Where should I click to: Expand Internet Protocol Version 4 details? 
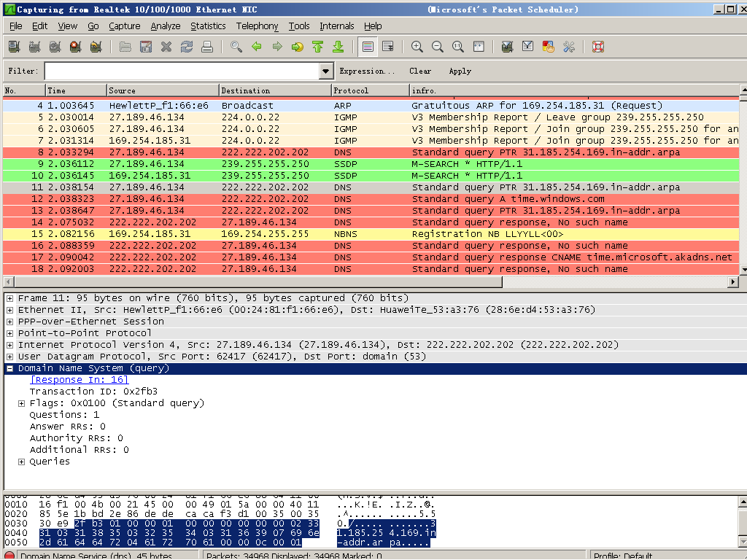[9, 345]
